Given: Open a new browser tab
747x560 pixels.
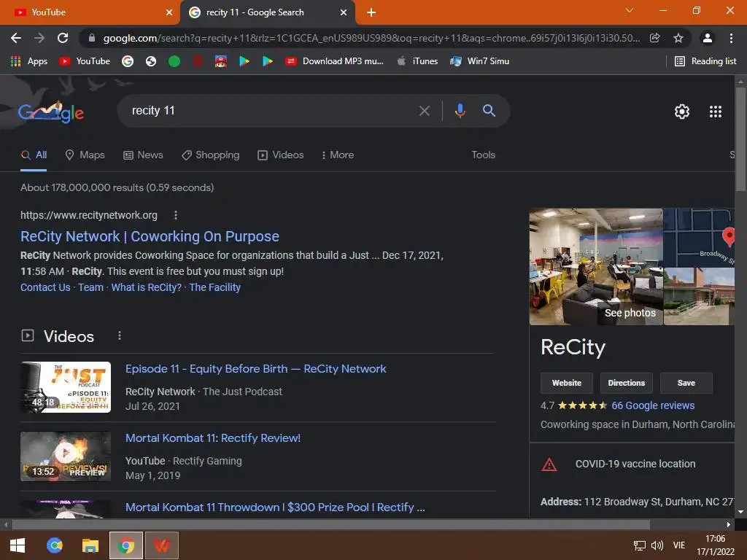Looking at the screenshot, I should [x=371, y=12].
